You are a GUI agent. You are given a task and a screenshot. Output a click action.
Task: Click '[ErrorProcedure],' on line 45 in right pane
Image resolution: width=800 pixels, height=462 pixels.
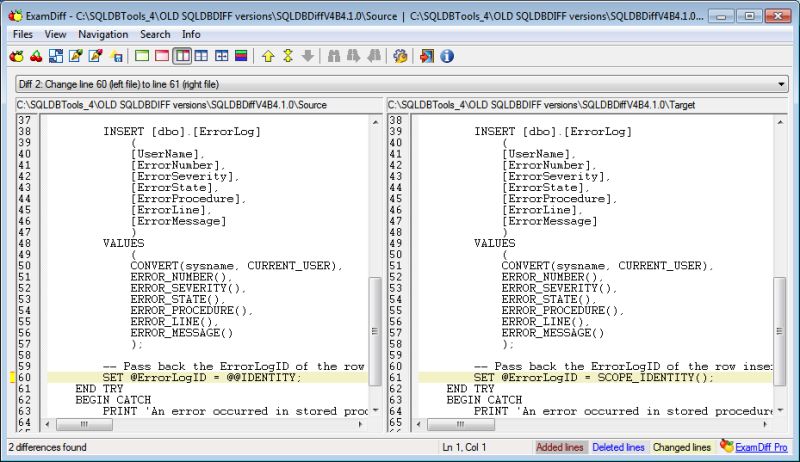coord(560,199)
